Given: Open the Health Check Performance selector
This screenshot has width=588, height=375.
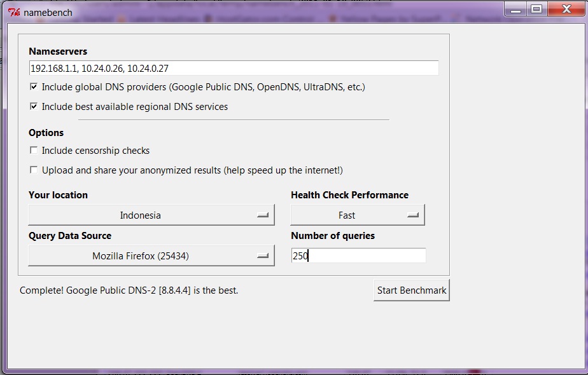Looking at the screenshot, I should point(357,214).
